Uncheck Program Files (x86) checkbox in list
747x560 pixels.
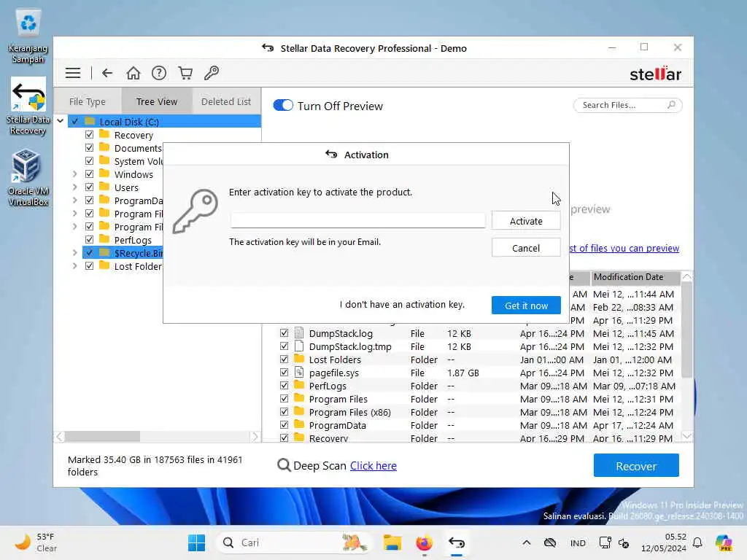coord(284,411)
